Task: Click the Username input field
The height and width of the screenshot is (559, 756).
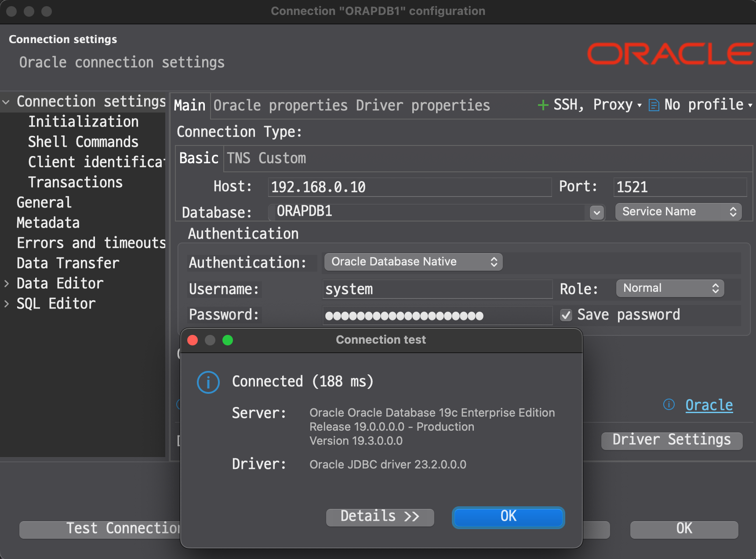Action: tap(437, 290)
